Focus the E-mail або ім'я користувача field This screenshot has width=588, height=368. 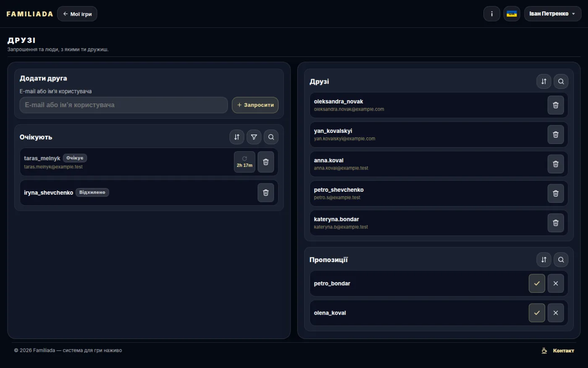[x=123, y=105]
